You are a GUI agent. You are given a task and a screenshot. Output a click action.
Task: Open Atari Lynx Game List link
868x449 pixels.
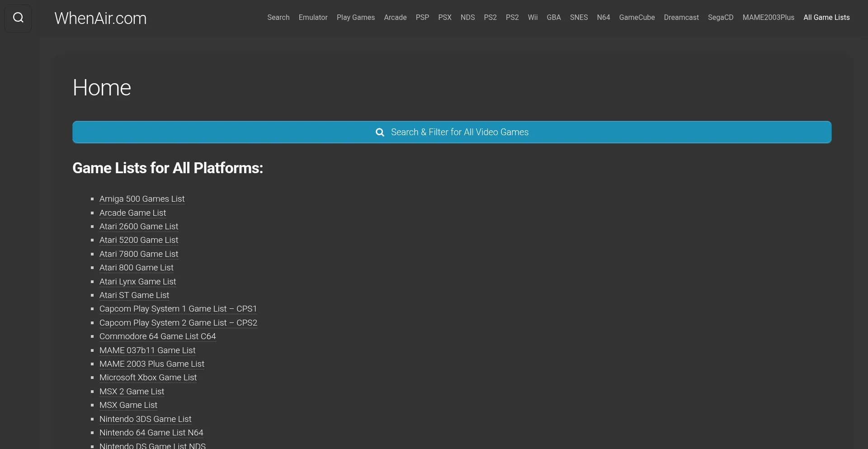pos(137,282)
